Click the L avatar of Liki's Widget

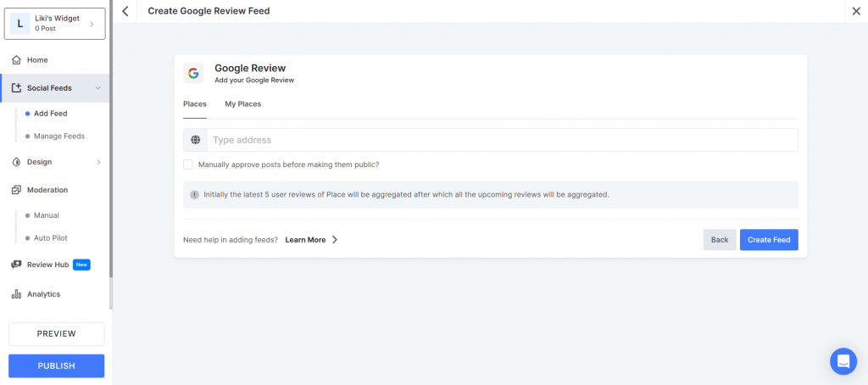[x=20, y=24]
